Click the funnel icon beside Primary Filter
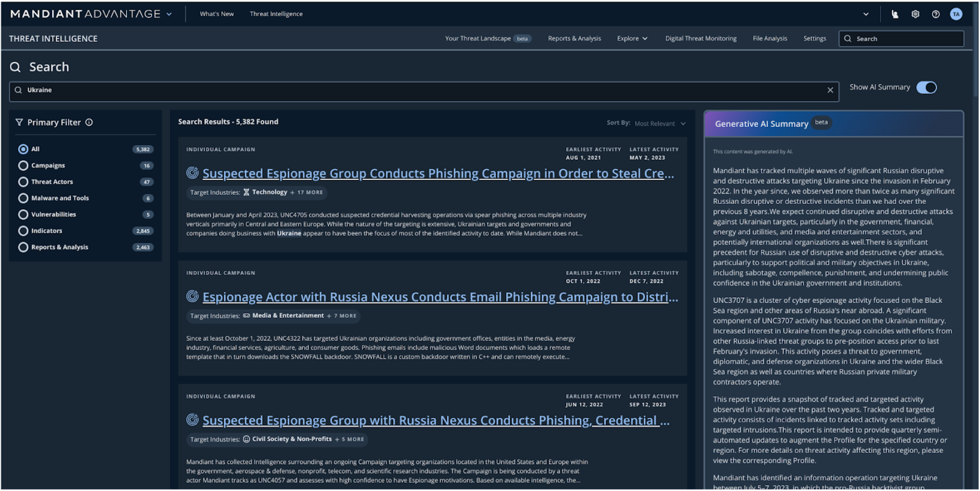This screenshot has height=491, width=980. point(19,122)
